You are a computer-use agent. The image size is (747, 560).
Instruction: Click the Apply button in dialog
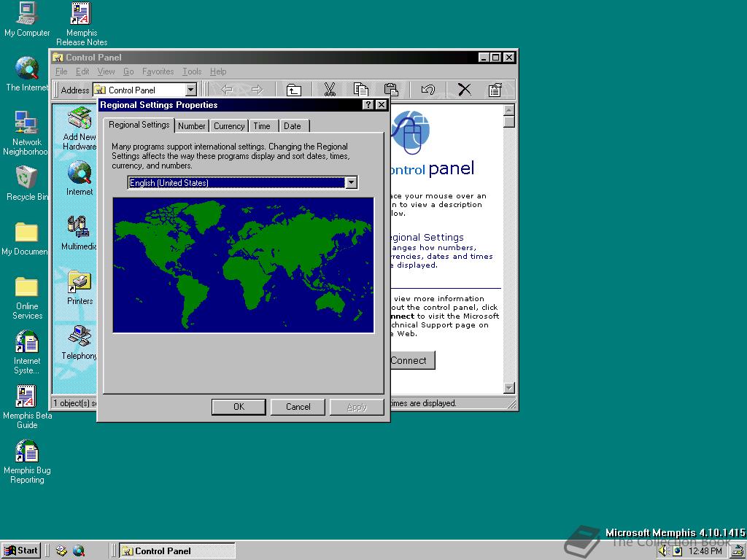point(357,407)
